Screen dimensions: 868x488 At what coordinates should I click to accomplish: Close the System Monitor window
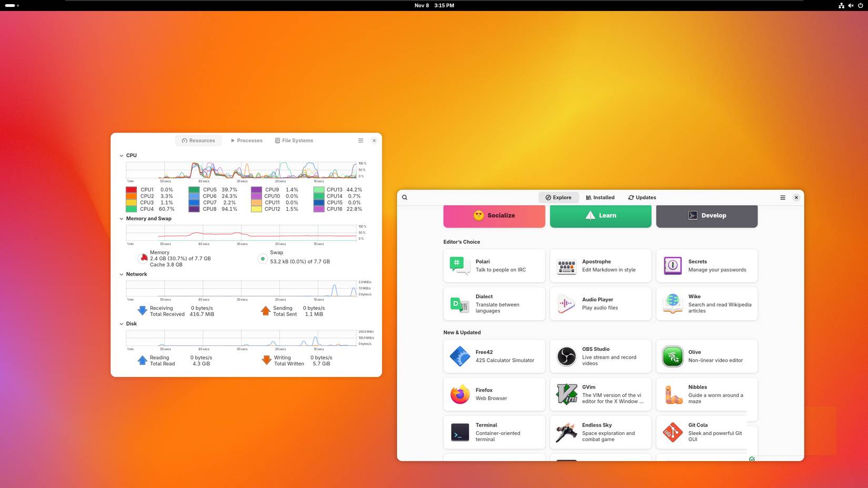pos(374,140)
